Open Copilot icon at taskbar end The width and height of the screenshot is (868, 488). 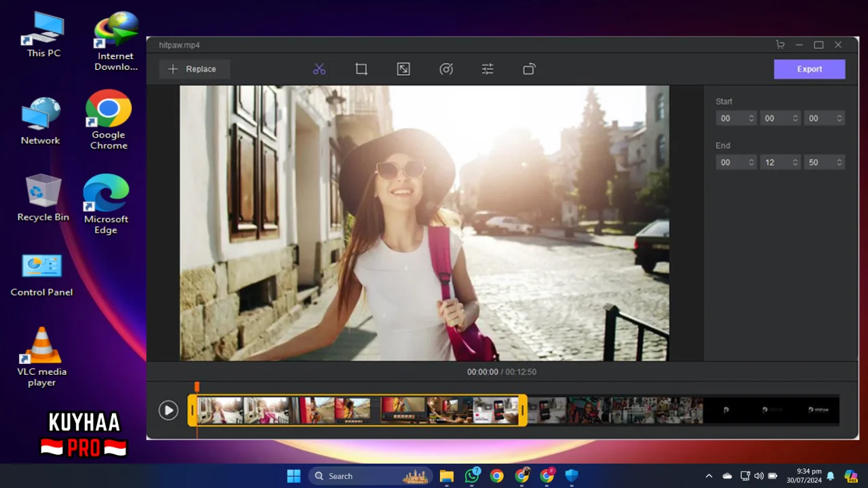coord(850,476)
